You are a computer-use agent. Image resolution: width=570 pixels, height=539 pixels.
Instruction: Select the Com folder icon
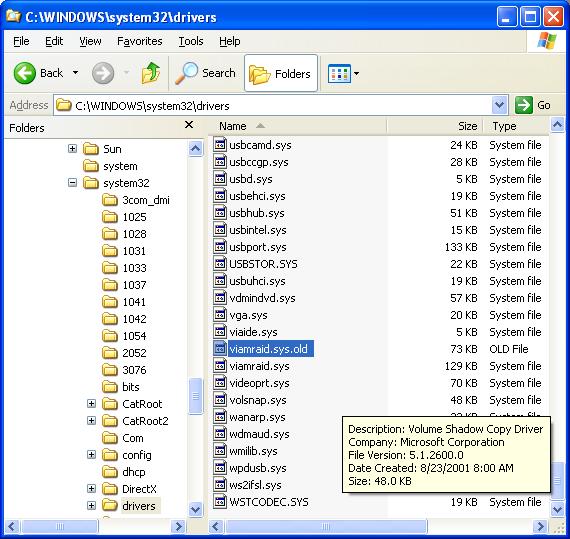pos(110,438)
